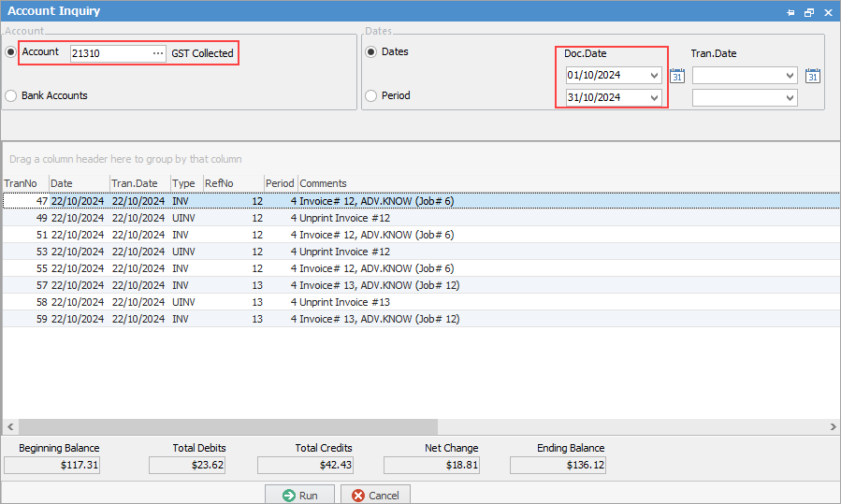The image size is (841, 504).
Task: Open the second Tran.Date dropdown
Action: point(790,98)
